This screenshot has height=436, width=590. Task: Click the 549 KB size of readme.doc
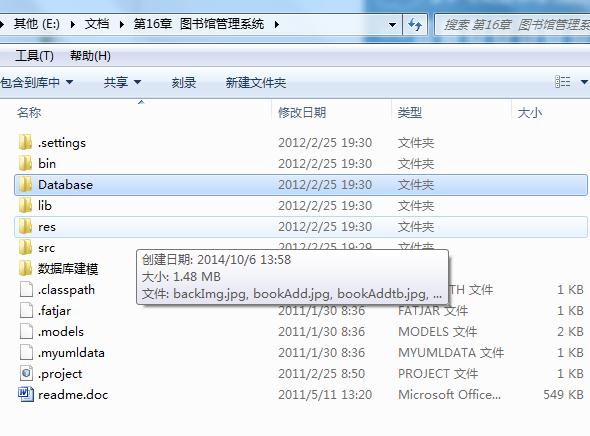point(563,395)
